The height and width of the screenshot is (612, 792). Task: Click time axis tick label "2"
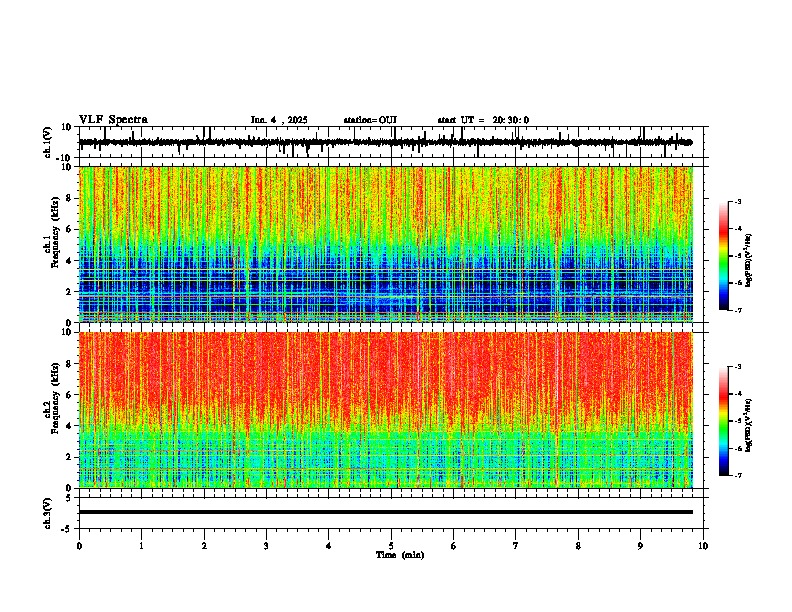tap(204, 545)
